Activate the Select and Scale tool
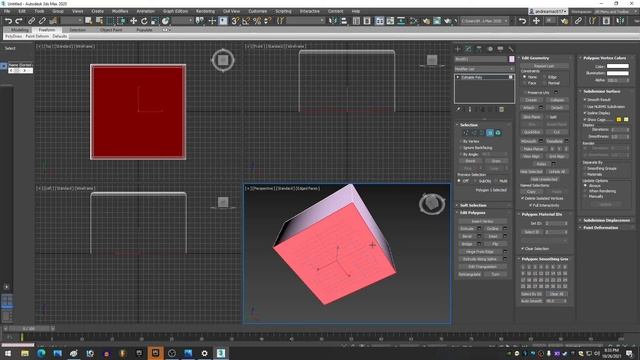This screenshot has height=360, width=640. [x=154, y=21]
